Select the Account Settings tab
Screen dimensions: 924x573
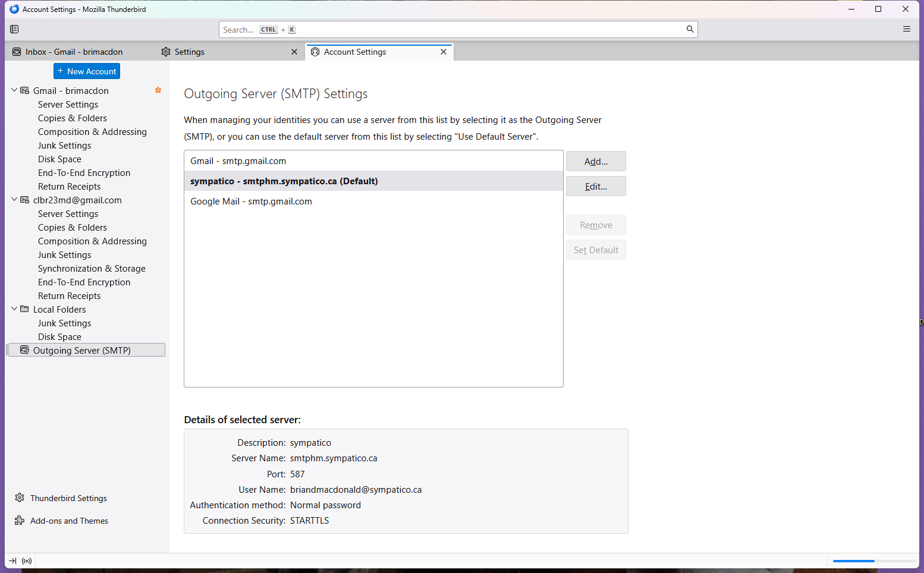379,52
